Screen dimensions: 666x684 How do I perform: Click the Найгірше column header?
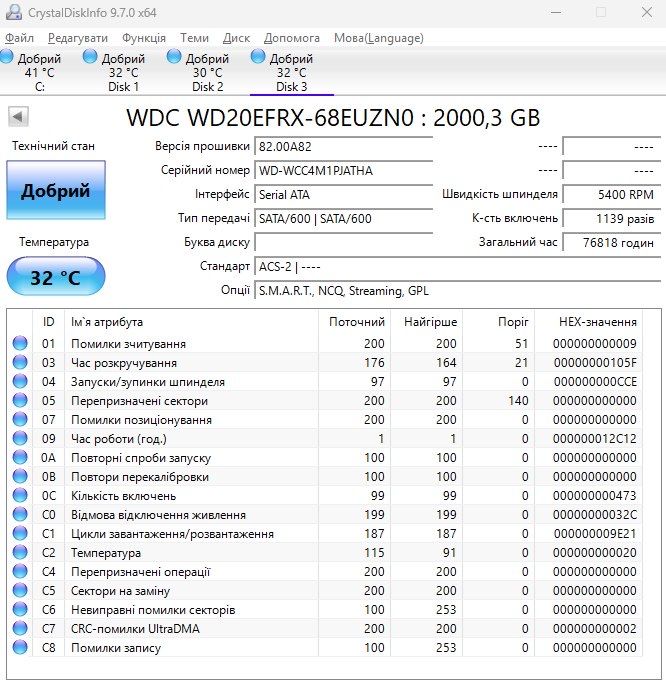427,322
